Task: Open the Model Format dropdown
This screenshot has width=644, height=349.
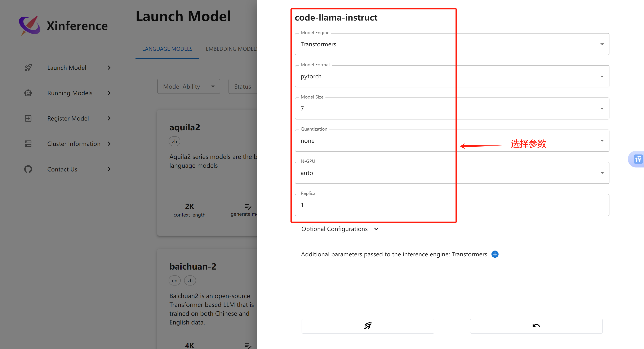Action: pos(452,76)
